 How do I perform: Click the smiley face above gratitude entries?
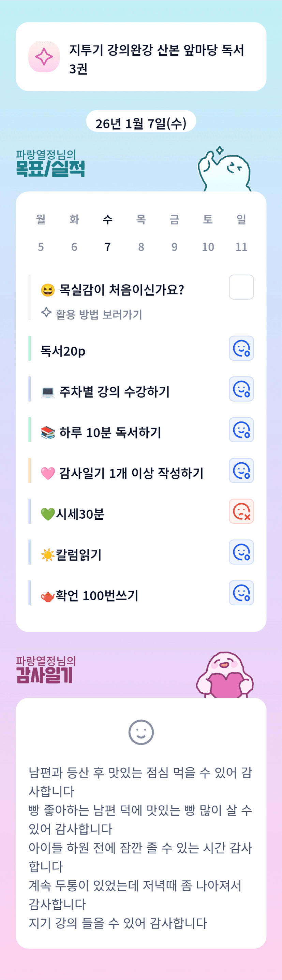tap(141, 732)
